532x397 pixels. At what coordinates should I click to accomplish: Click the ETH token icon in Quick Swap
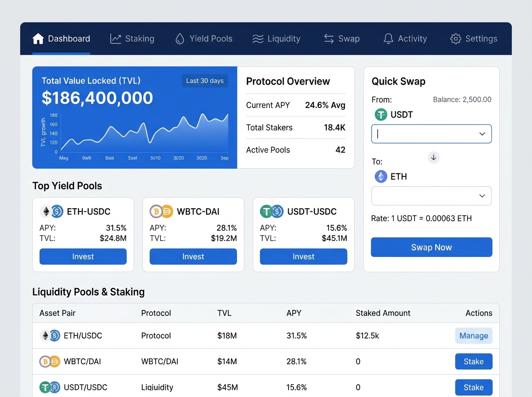(381, 177)
